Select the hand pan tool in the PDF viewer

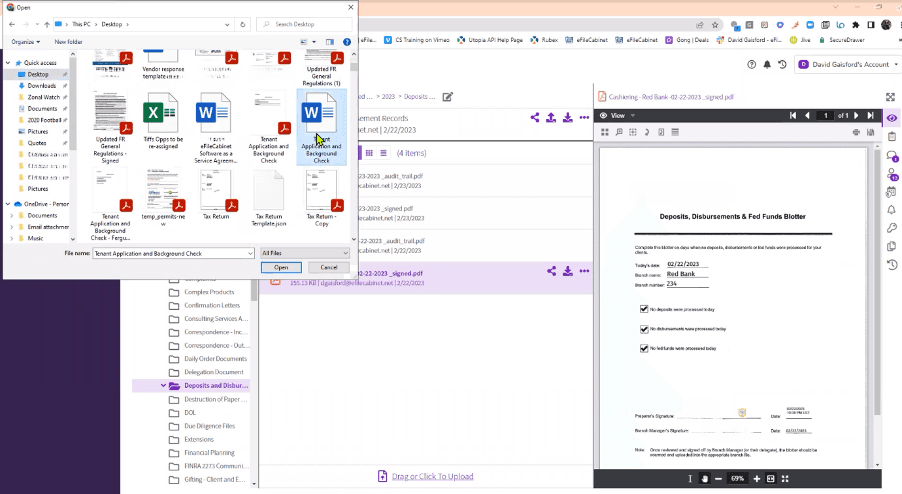click(704, 479)
